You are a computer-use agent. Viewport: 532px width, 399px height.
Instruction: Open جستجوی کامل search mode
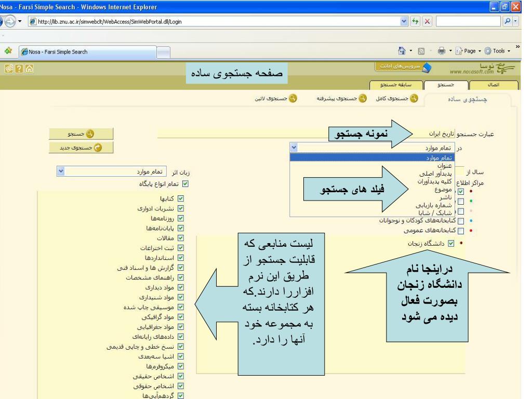(397, 98)
